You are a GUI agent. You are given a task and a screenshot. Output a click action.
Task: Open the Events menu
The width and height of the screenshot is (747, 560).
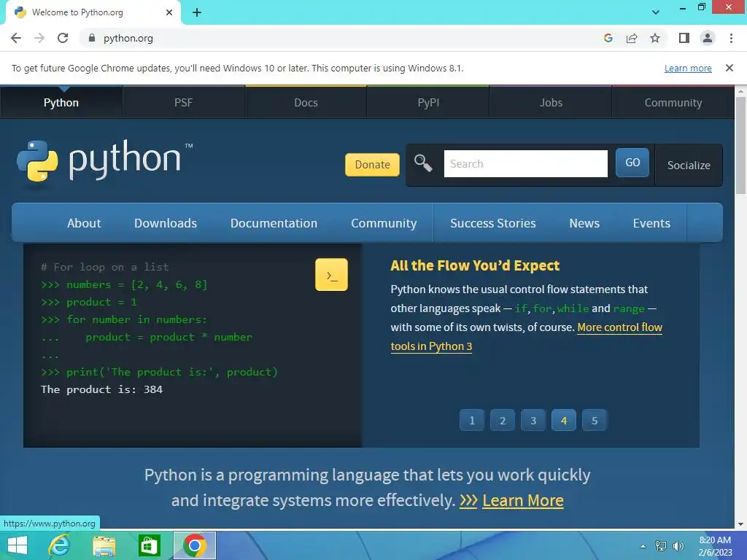(x=651, y=223)
